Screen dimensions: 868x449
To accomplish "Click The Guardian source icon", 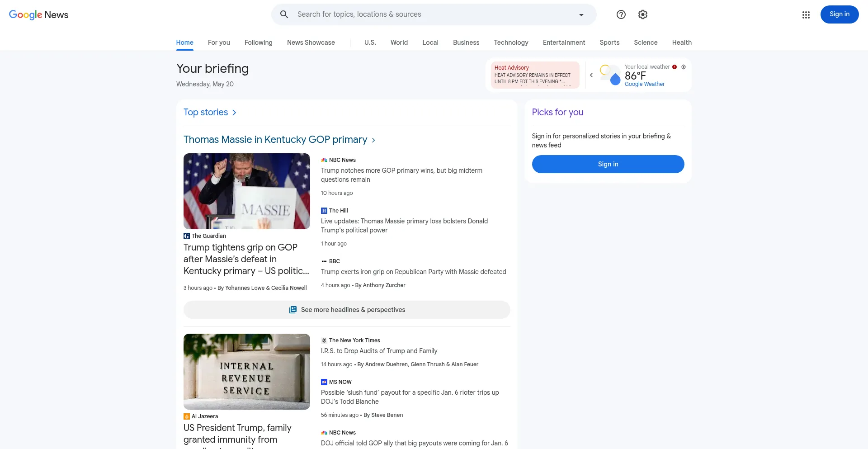I will pyautogui.click(x=187, y=236).
